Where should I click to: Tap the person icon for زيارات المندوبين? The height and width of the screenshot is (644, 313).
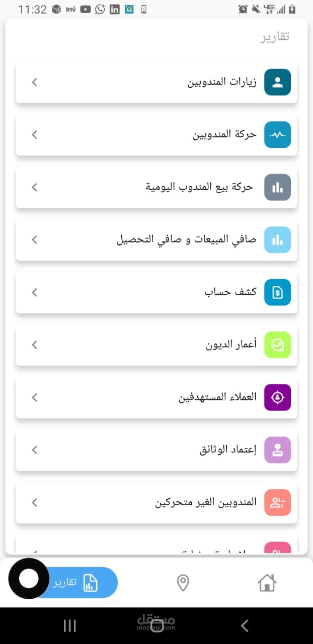277,83
